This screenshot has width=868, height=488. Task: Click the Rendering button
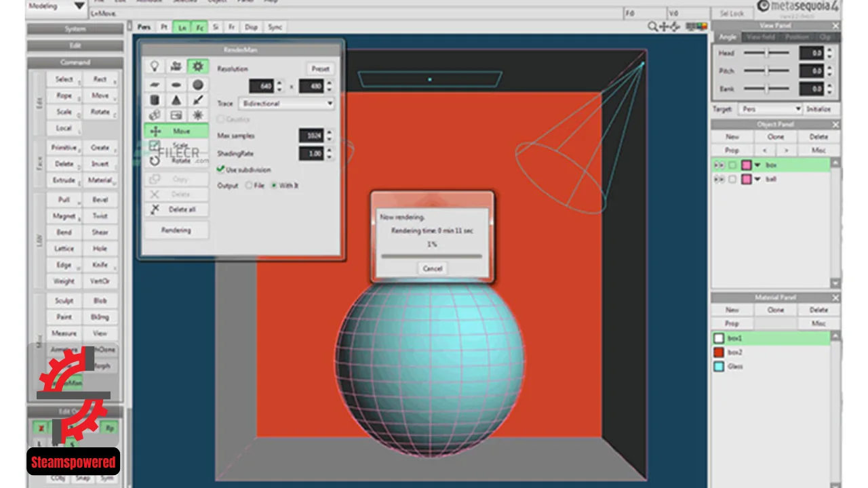click(x=176, y=230)
